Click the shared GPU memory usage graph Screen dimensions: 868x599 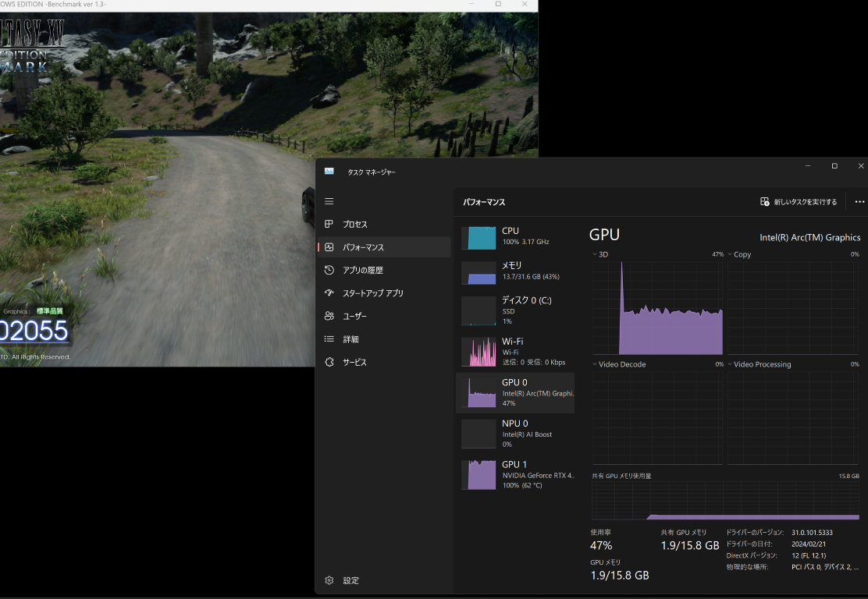tap(725, 501)
